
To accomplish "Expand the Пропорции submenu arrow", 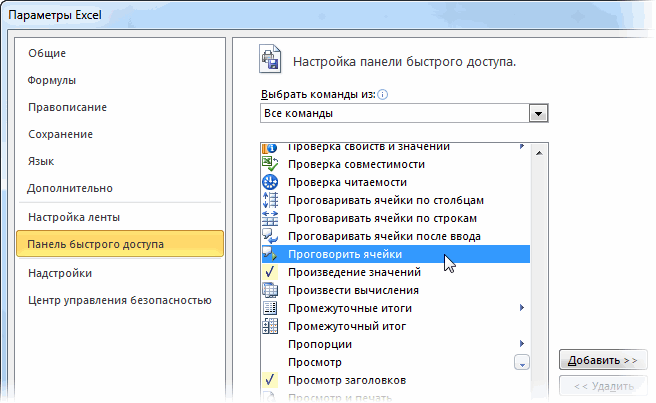I will click(522, 344).
